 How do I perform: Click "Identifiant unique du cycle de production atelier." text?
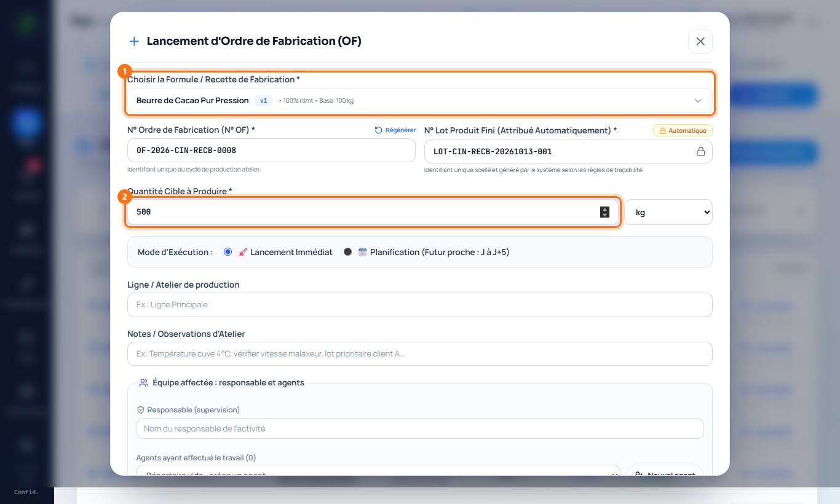pyautogui.click(x=194, y=170)
